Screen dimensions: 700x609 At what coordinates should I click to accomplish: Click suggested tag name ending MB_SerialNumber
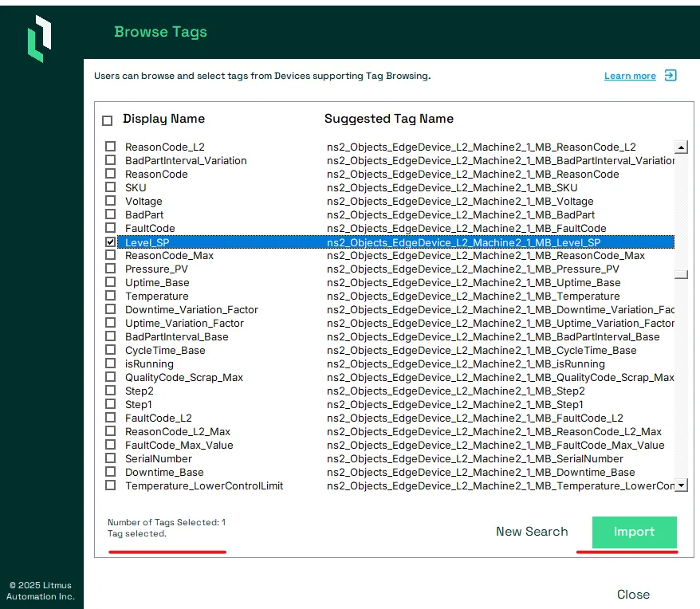pyautogui.click(x=475, y=458)
